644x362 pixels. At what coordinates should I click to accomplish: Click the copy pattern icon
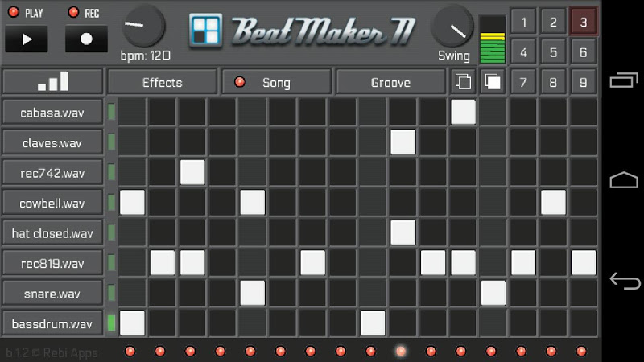[x=464, y=82]
